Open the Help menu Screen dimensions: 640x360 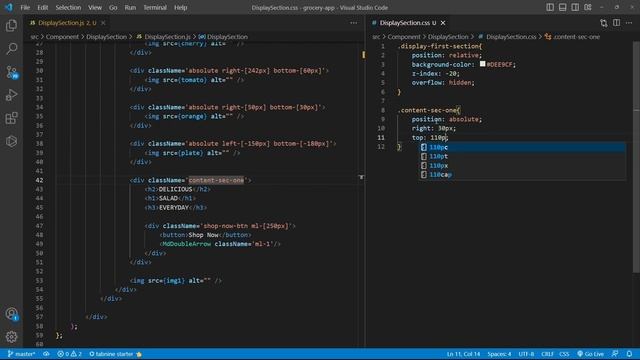click(x=180, y=7)
